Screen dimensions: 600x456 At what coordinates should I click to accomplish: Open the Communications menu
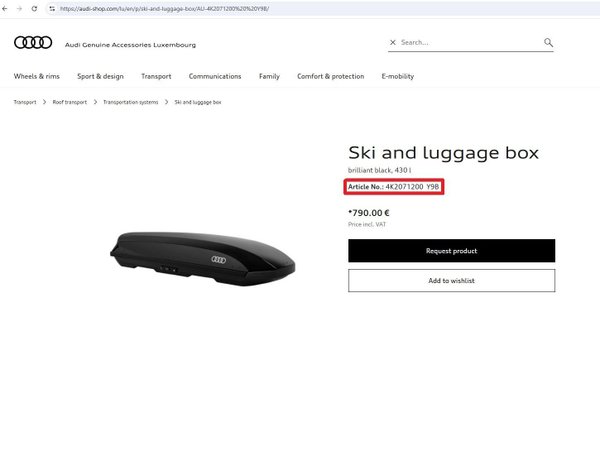[215, 76]
